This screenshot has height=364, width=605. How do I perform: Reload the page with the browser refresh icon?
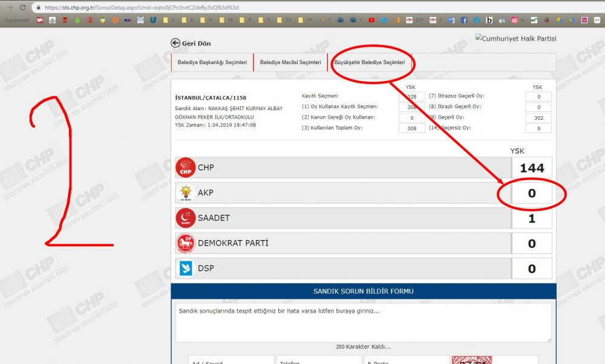(x=23, y=7)
